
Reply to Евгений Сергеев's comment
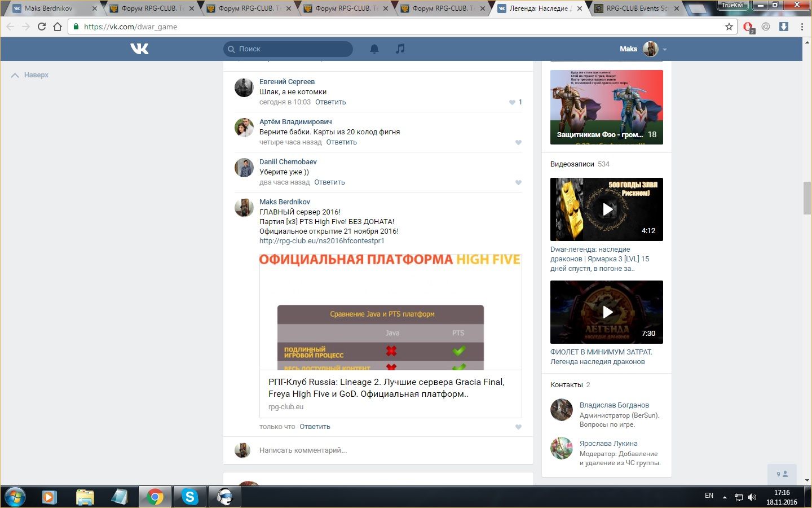(x=330, y=102)
